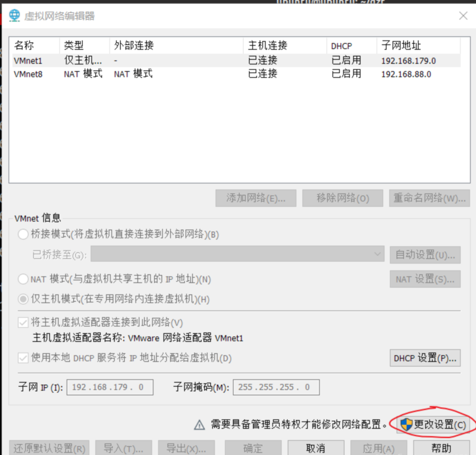Open NAT 设置(S)... button
The height and width of the screenshot is (455, 476).
coord(425,279)
